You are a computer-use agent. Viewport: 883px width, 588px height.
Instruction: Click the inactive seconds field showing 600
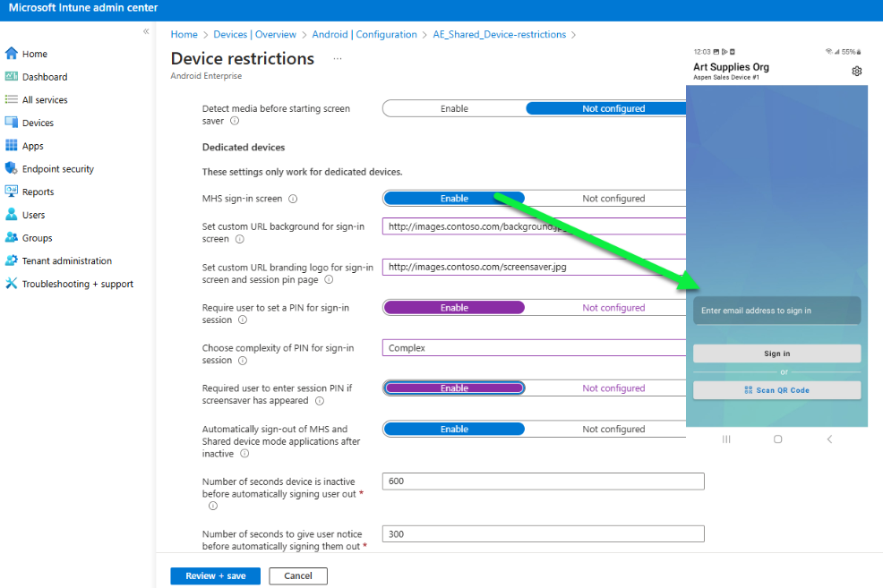tap(544, 481)
